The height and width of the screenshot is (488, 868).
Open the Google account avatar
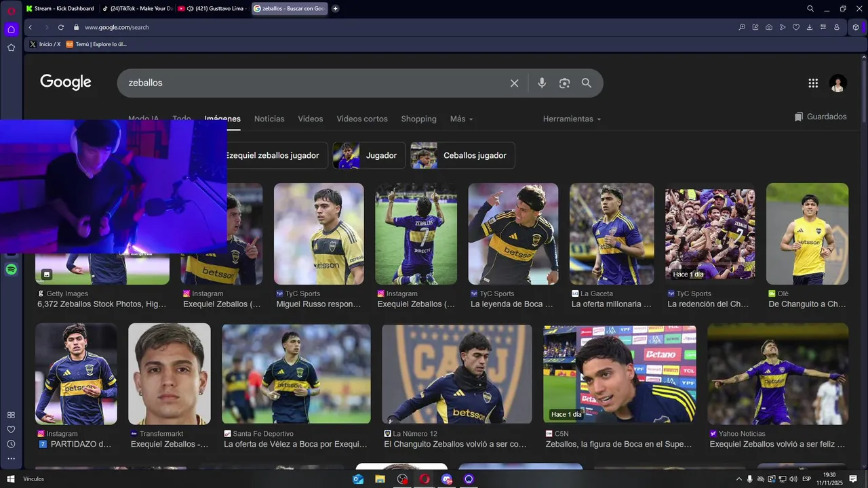tap(838, 83)
